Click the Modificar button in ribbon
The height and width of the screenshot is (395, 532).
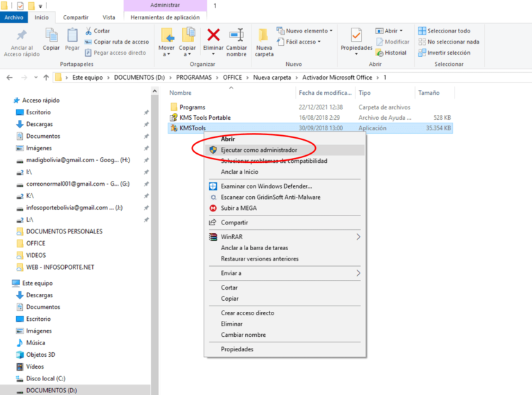[393, 42]
